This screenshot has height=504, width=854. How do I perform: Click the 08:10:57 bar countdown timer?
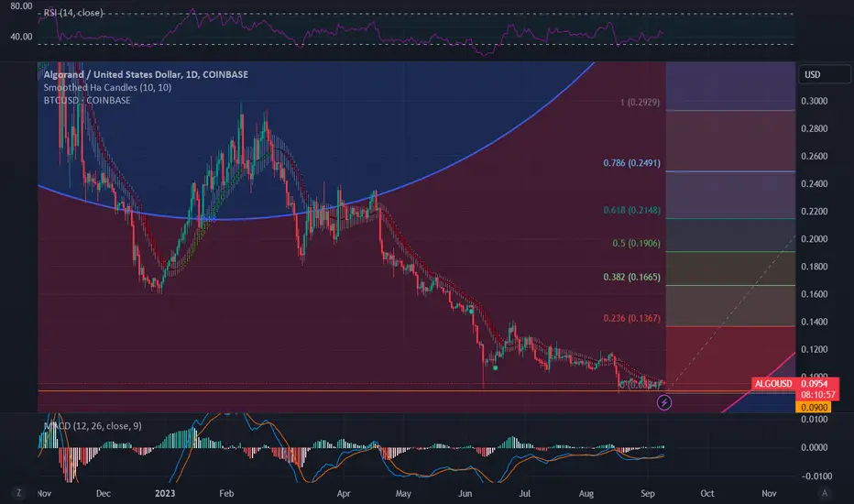[817, 394]
